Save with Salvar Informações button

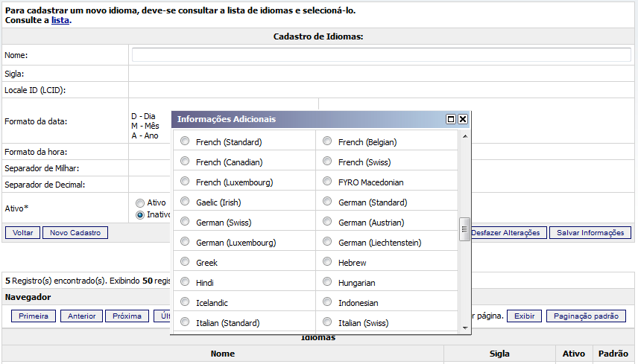pos(590,233)
